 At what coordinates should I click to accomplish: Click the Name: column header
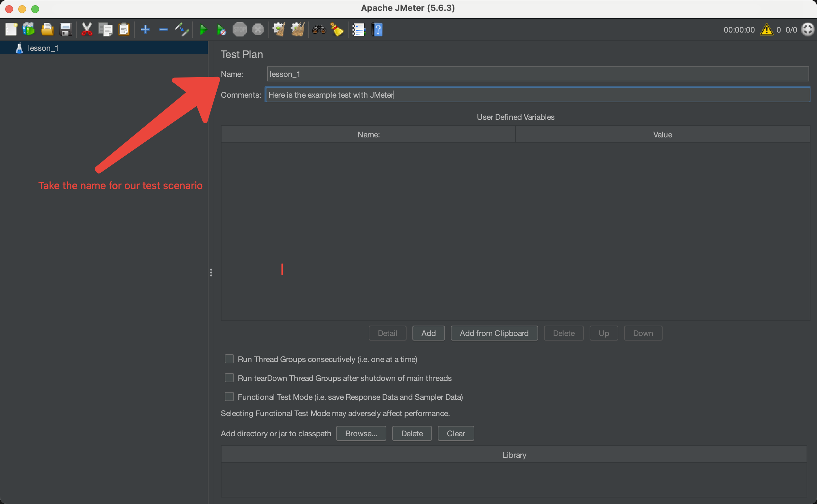(x=368, y=134)
